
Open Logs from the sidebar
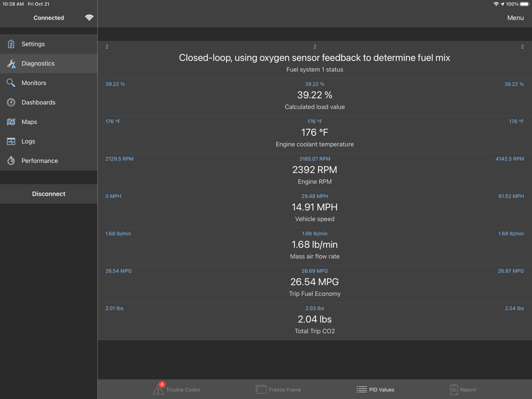tap(49, 141)
